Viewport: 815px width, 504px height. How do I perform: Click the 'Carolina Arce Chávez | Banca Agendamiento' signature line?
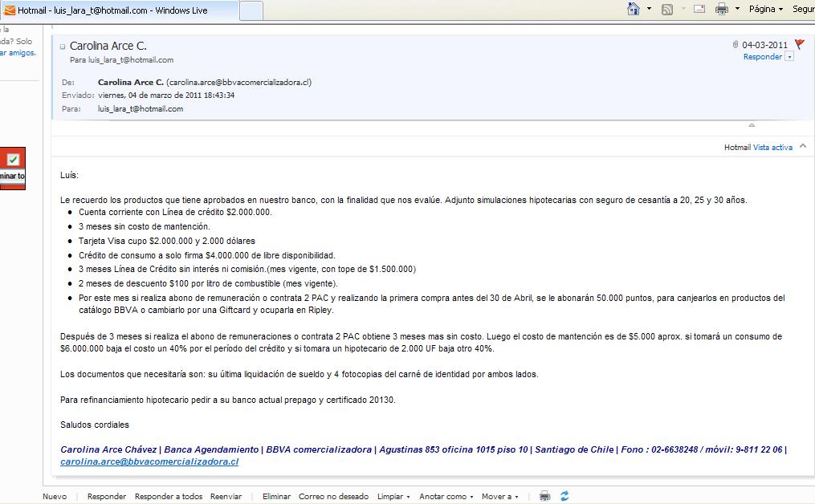click(424, 449)
